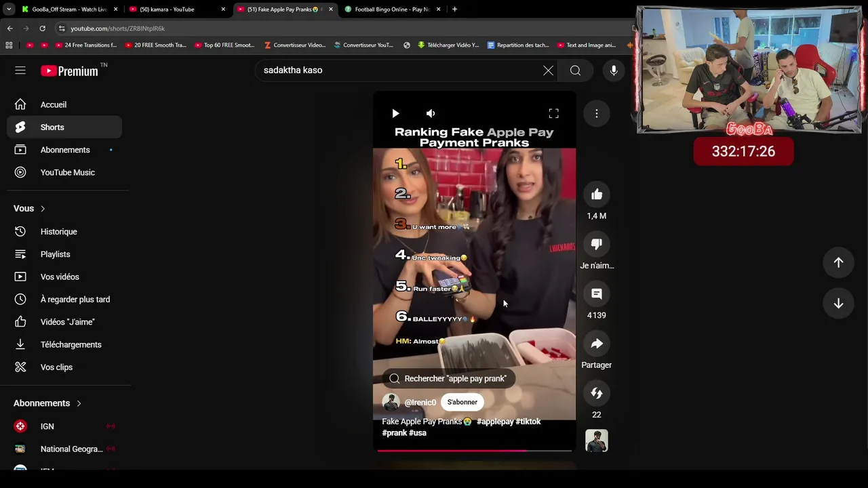Share the Short via Partager
This screenshot has height=488, width=868.
point(597,344)
